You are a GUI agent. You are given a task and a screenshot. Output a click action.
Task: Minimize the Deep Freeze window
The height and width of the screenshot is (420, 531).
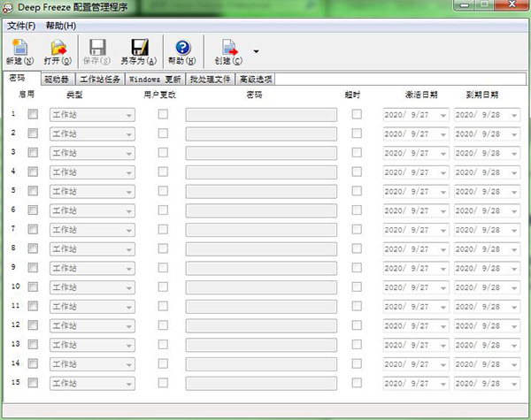[x=465, y=5]
